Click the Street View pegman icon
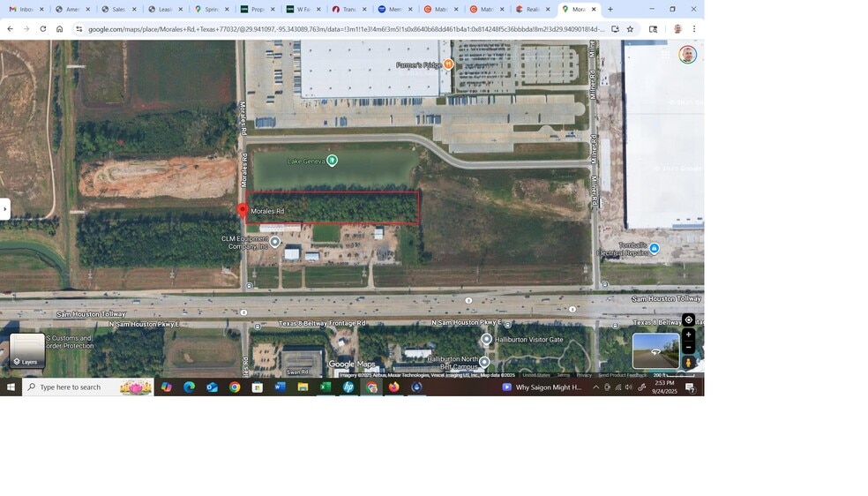The width and height of the screenshot is (868, 496). 689,363
